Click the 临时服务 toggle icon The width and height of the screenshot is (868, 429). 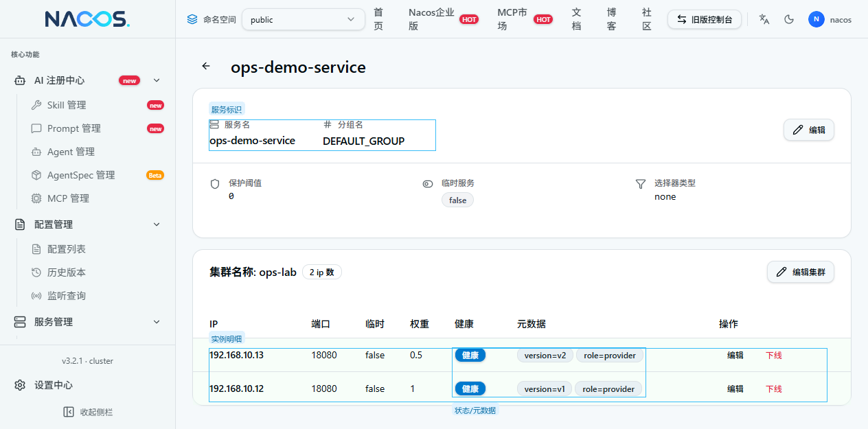(x=428, y=184)
